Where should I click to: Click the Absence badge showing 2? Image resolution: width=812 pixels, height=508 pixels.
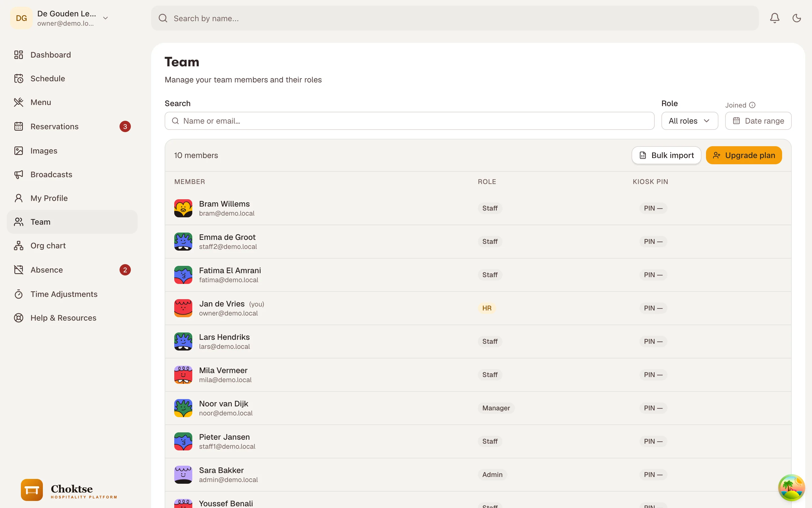pos(125,270)
